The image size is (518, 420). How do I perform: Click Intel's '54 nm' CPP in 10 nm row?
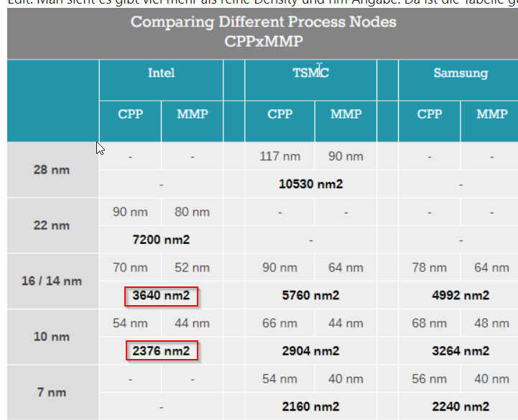[x=130, y=323]
